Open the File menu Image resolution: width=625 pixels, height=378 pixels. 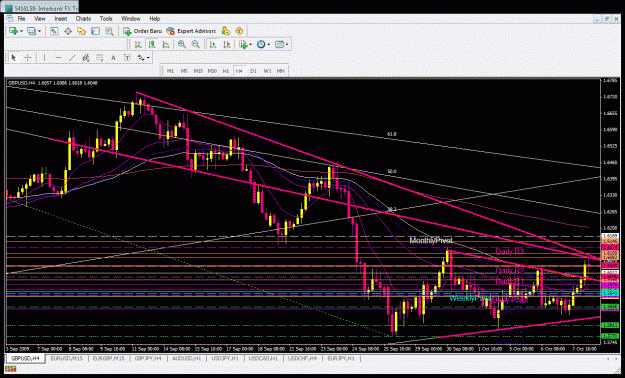(x=22, y=19)
